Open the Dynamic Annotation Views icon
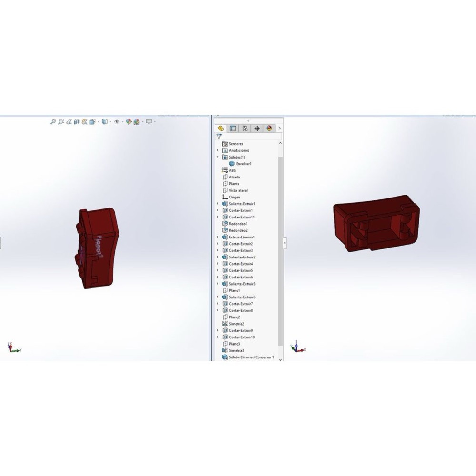 pyautogui.click(x=84, y=122)
